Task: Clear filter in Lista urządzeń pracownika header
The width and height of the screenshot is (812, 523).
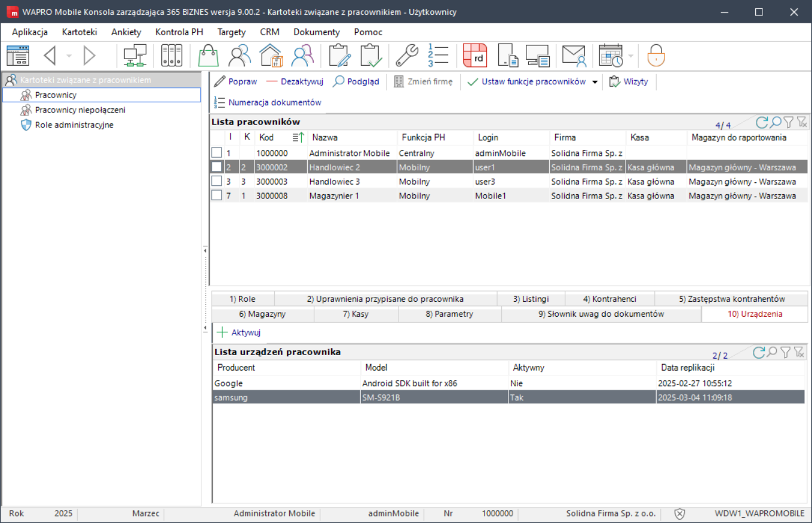Action: pos(799,352)
